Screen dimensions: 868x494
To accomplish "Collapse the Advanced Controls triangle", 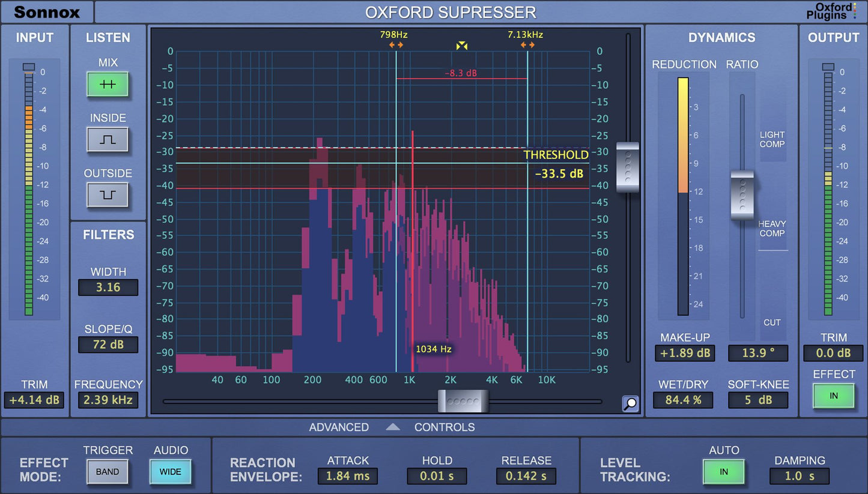I will [392, 427].
